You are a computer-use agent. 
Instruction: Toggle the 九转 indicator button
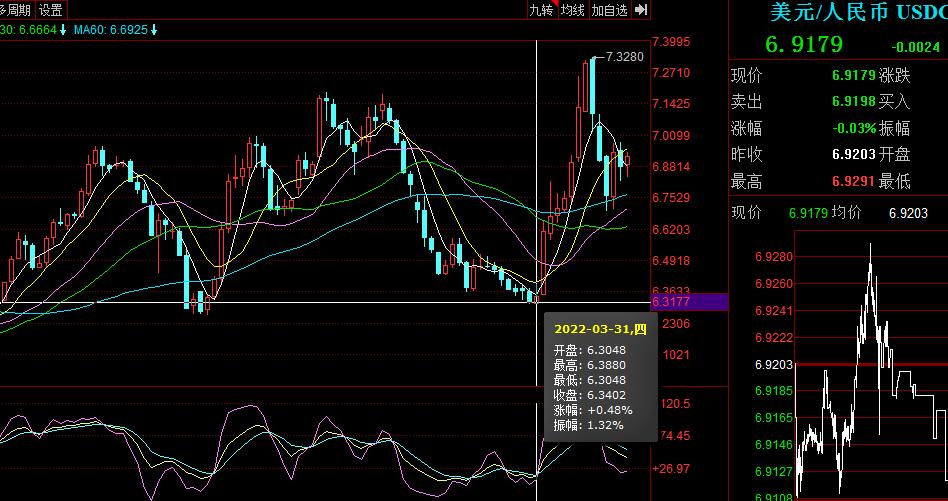click(541, 10)
